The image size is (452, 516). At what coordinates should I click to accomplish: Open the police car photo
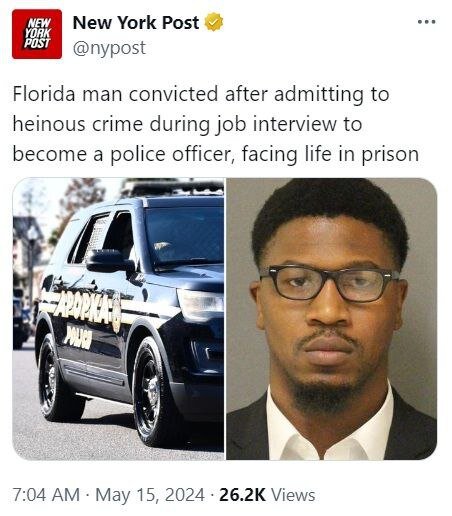point(118,319)
